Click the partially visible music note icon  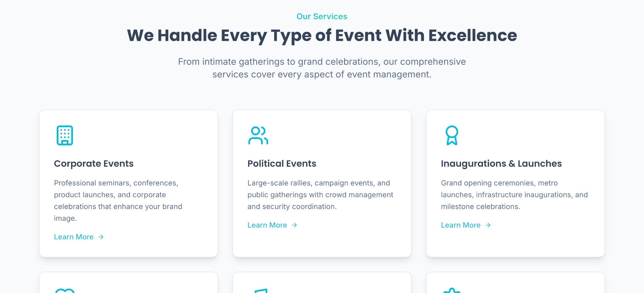point(261,290)
